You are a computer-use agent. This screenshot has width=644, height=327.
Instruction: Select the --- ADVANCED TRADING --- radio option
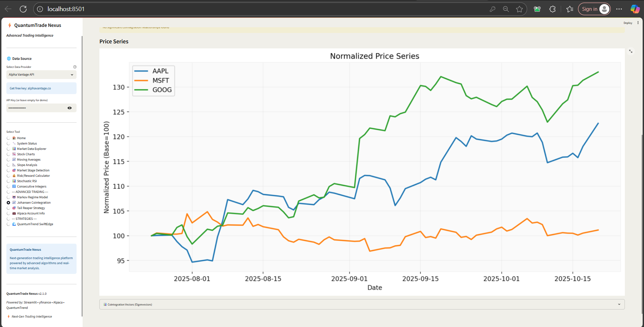click(8, 192)
